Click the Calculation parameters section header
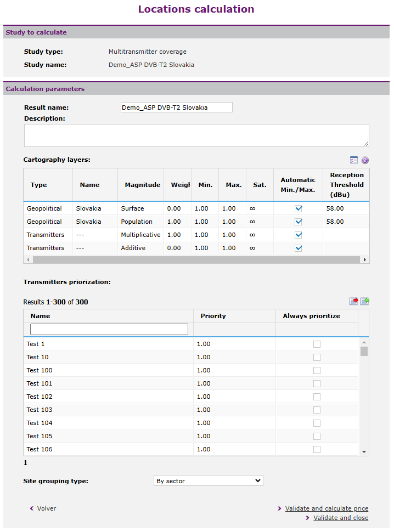 pos(196,89)
